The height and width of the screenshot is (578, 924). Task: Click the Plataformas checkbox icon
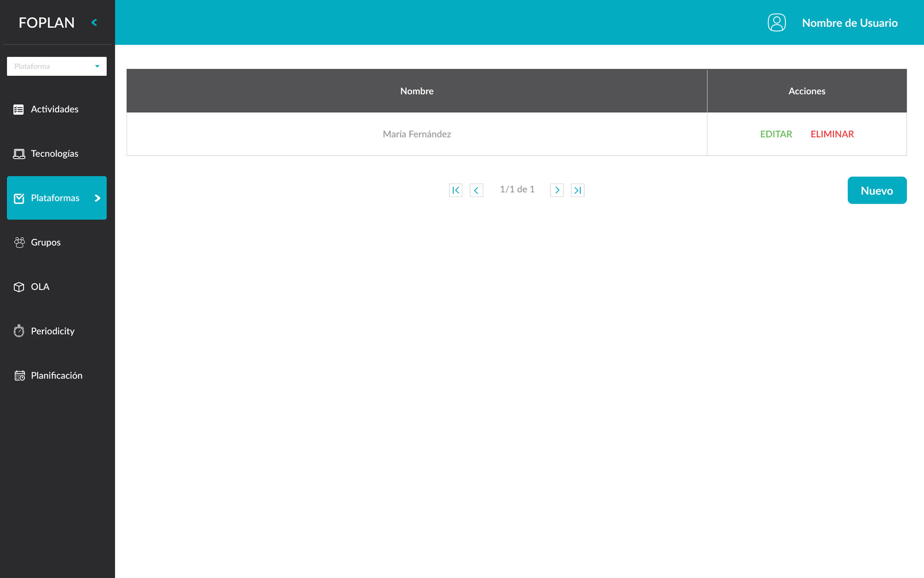coord(19,198)
